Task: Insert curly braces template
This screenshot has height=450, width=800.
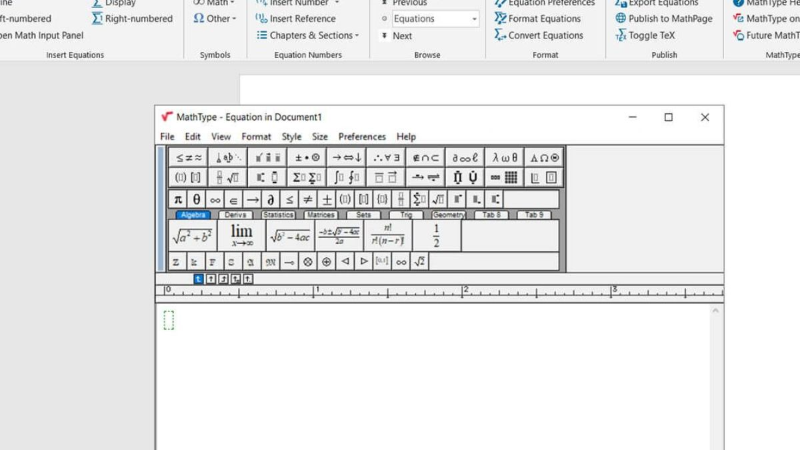Action: 382,199
